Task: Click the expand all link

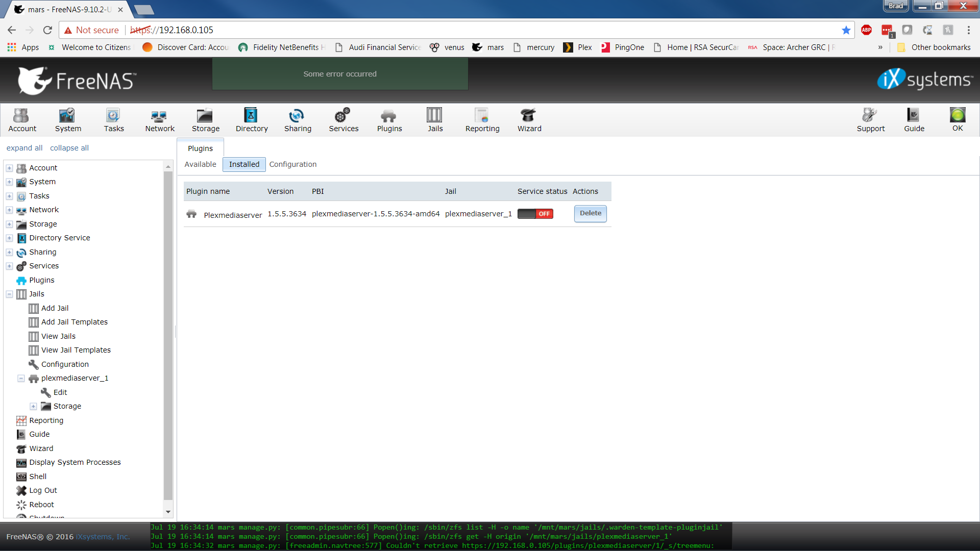Action: (24, 148)
